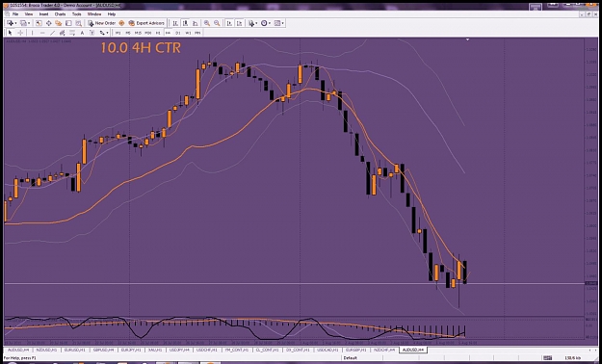Open the New Chart tool
602x364 pixels.
click(10, 23)
